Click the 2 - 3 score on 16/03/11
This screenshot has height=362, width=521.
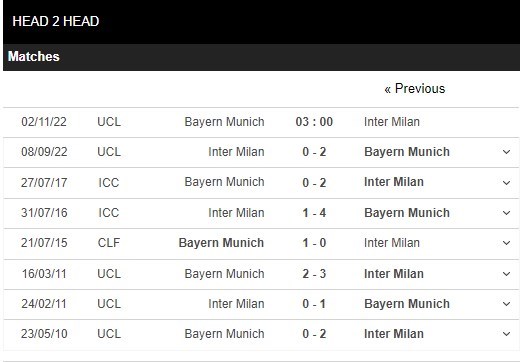click(x=314, y=274)
